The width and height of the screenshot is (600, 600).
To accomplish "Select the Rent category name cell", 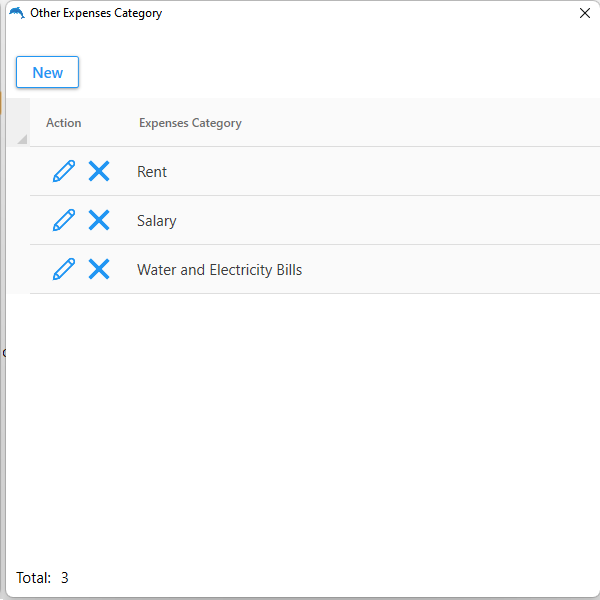I will pyautogui.click(x=152, y=172).
